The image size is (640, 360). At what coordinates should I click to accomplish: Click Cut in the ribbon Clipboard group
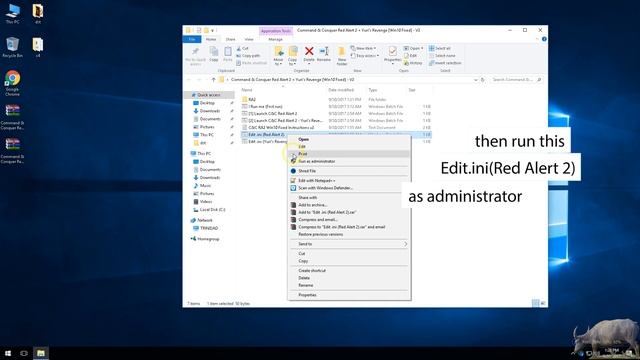(x=242, y=48)
